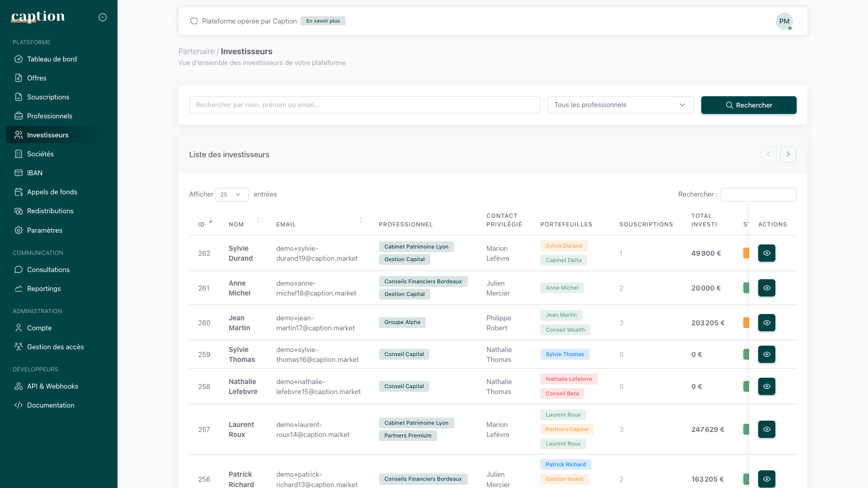Click the sidebar collapse circle icon

tap(103, 17)
